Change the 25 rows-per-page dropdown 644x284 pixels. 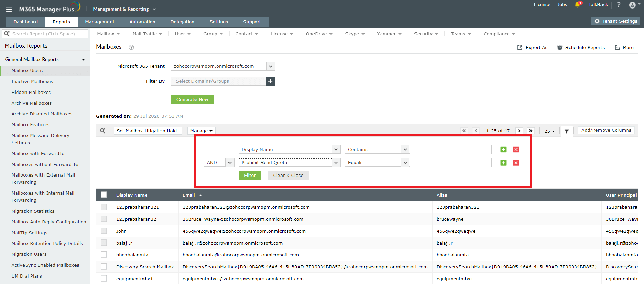(549, 131)
